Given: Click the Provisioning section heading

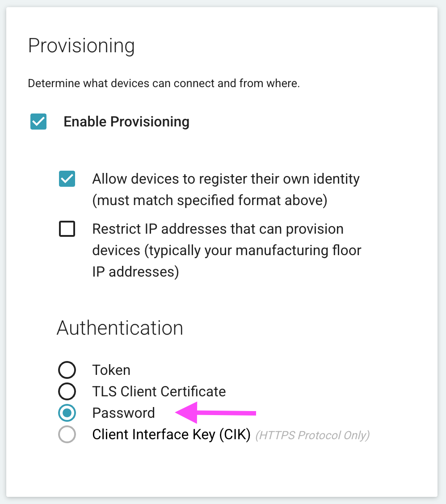Looking at the screenshot, I should tap(81, 46).
